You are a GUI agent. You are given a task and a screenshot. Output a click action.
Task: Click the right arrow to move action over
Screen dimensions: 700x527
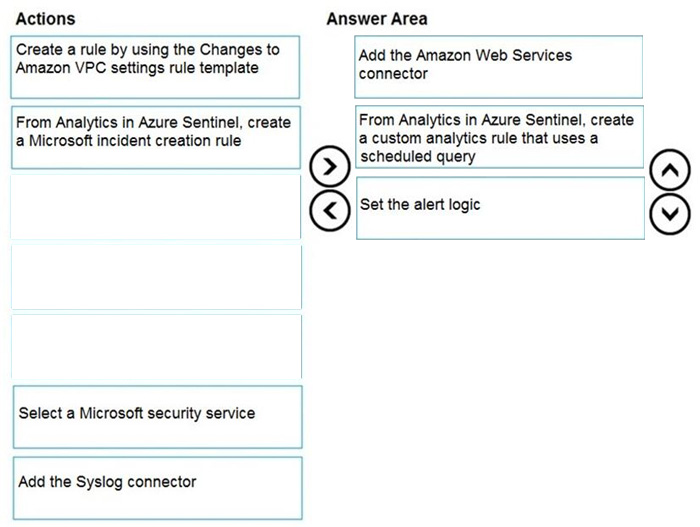(330, 167)
